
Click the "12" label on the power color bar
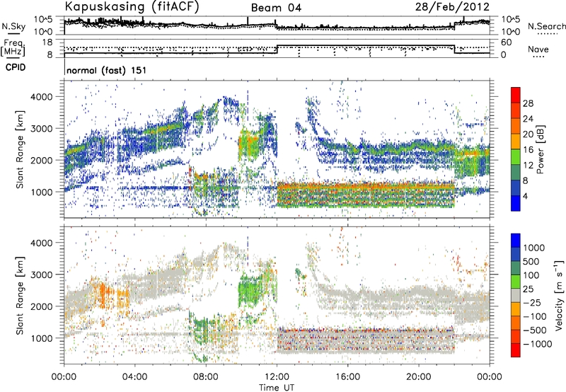coord(528,166)
